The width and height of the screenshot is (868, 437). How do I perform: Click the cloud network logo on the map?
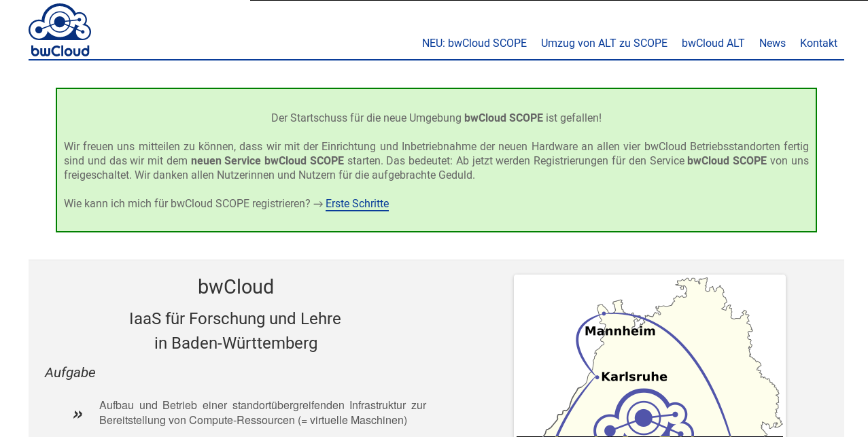644,413
